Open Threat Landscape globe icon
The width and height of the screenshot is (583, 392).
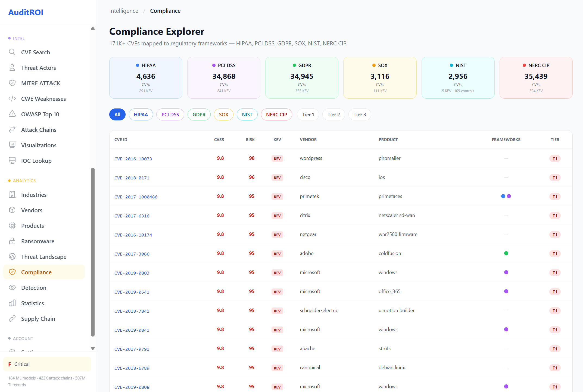click(12, 256)
